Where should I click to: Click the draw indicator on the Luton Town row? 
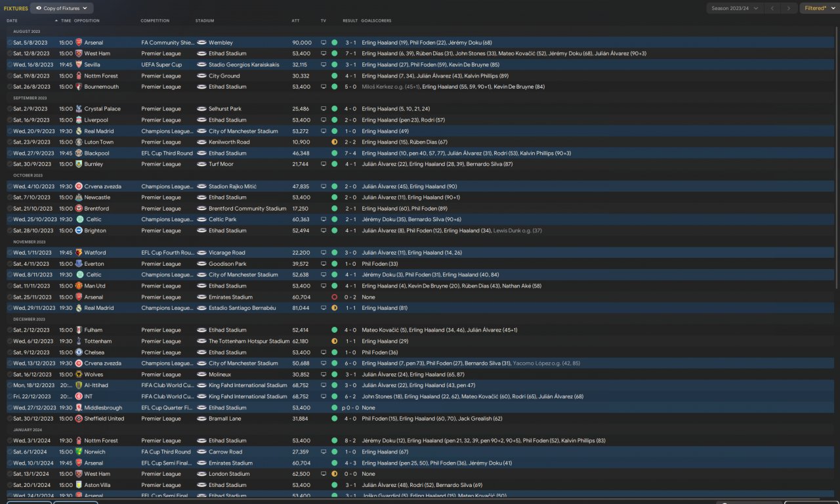pyautogui.click(x=334, y=142)
